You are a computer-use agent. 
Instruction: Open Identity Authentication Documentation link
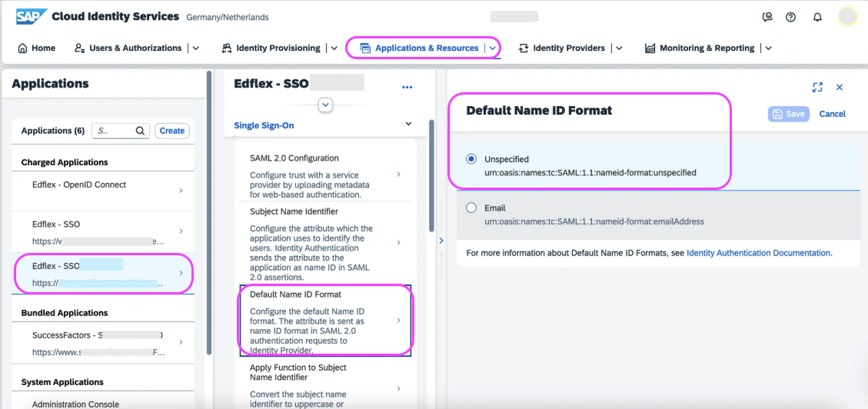[x=758, y=253]
